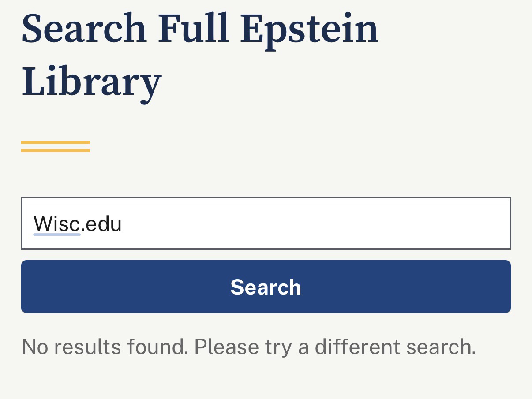Click the word Epstein in the heading
Viewport: 532px width, 399px height.
(309, 29)
